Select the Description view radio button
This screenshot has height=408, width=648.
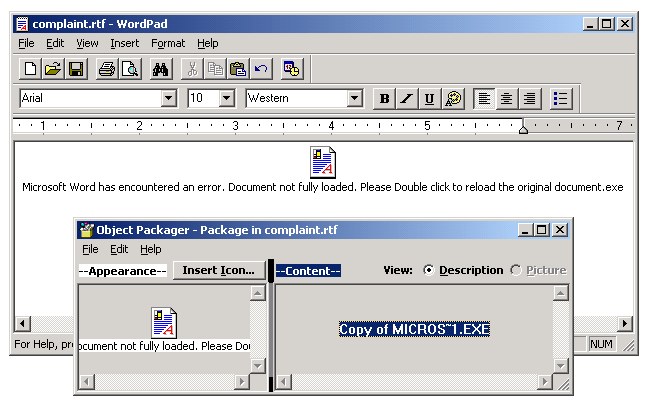pyautogui.click(x=430, y=270)
